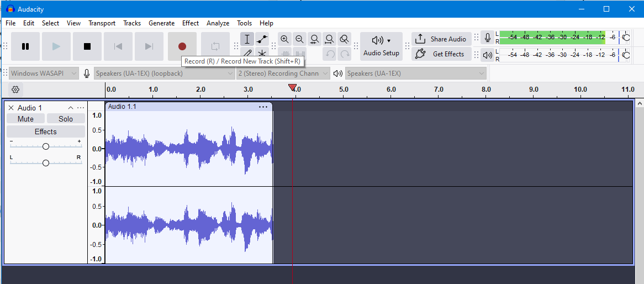Click the vertical scrollbar up arrow

pyautogui.click(x=640, y=103)
